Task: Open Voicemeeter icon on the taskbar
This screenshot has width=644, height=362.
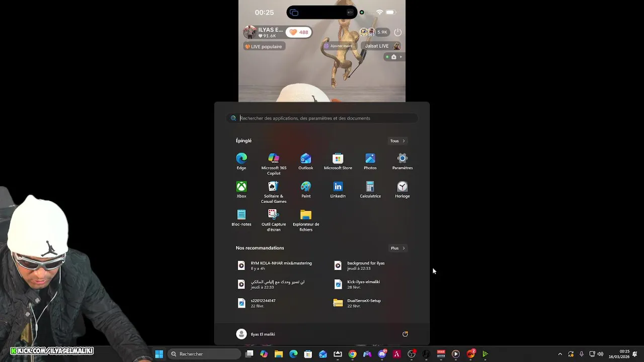Action: [441, 354]
